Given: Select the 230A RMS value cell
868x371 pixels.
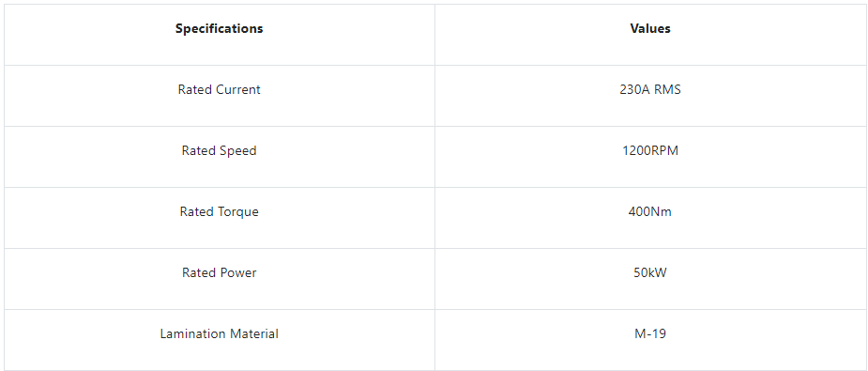Looking at the screenshot, I should click(x=650, y=90).
